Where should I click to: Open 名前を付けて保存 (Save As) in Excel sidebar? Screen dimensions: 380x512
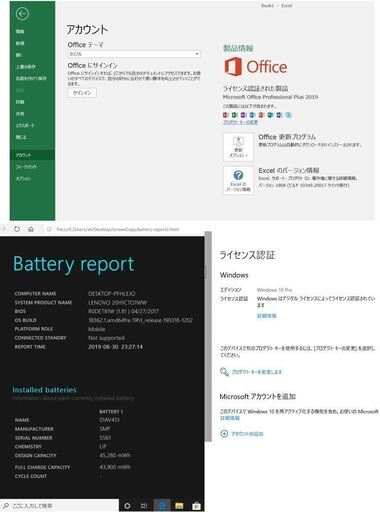[x=31, y=78]
